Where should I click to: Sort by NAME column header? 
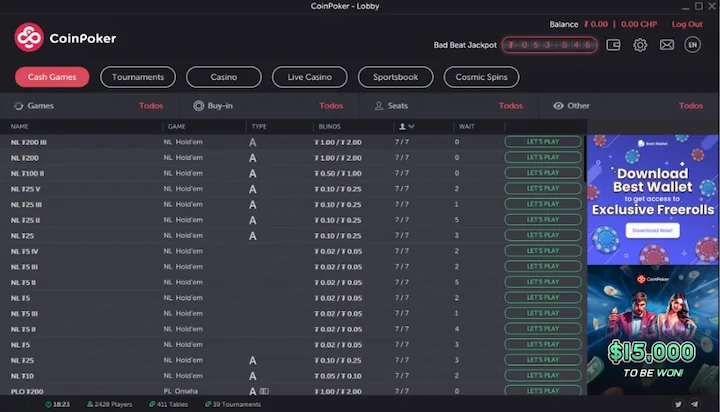pos(19,126)
